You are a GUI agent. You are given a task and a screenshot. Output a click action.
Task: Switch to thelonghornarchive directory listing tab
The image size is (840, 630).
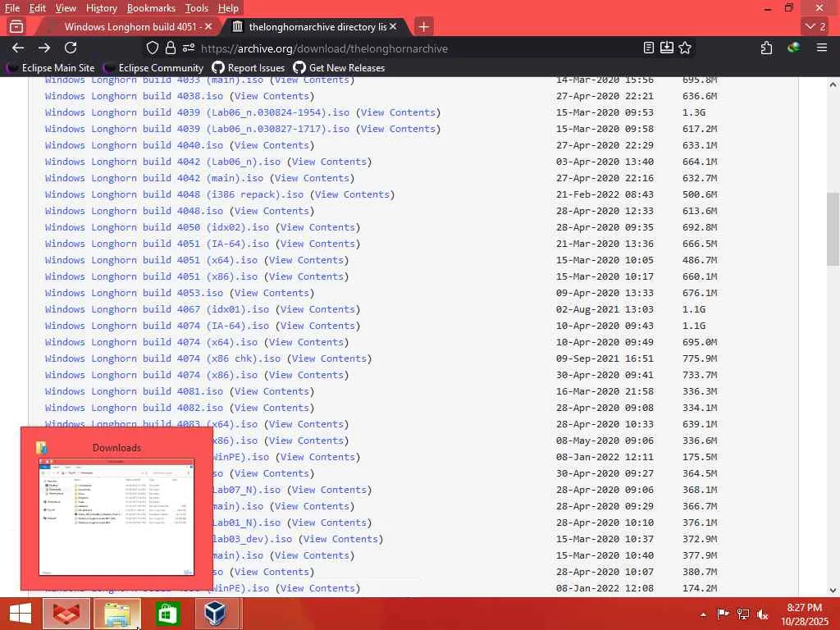click(316, 26)
